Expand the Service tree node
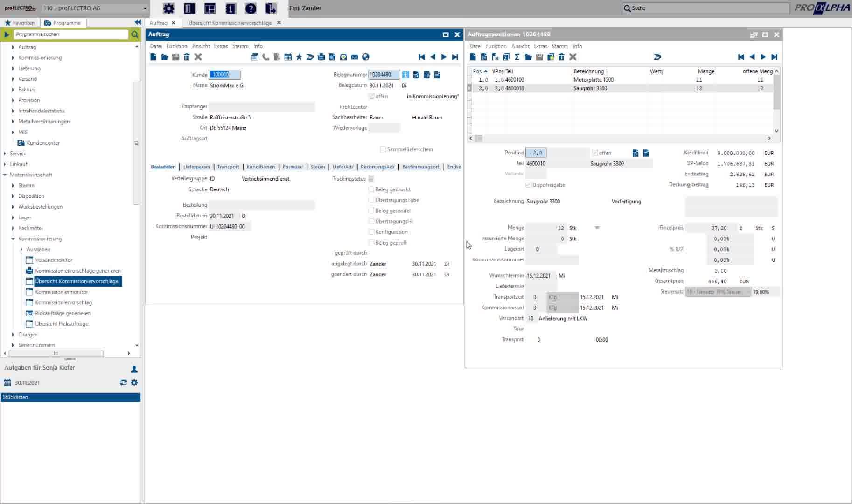The height and width of the screenshot is (504, 852). tap(5, 154)
